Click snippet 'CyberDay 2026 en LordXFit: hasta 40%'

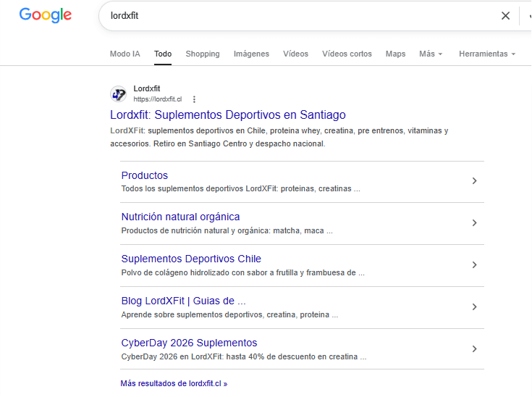244,357
